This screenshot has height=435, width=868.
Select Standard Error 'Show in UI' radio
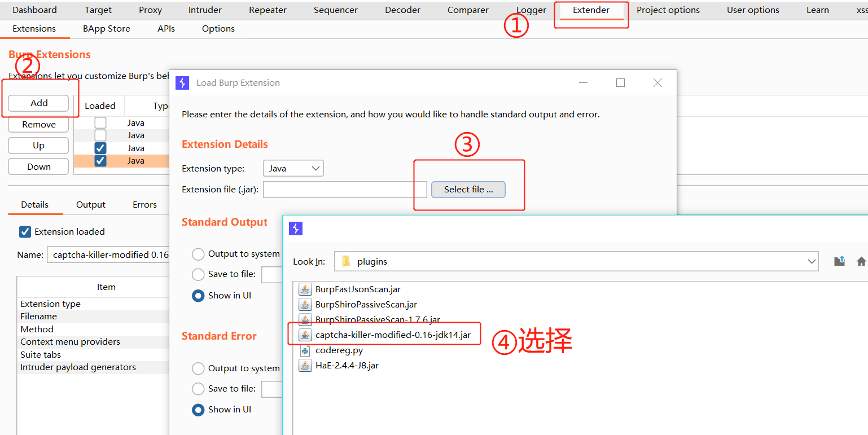(x=198, y=410)
